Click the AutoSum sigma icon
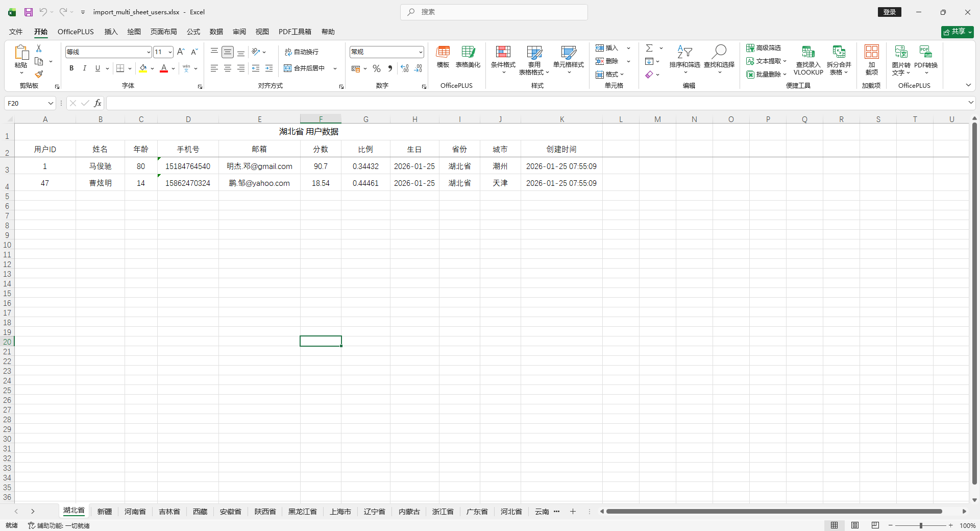Viewport: 980px width, 531px height. (649, 48)
